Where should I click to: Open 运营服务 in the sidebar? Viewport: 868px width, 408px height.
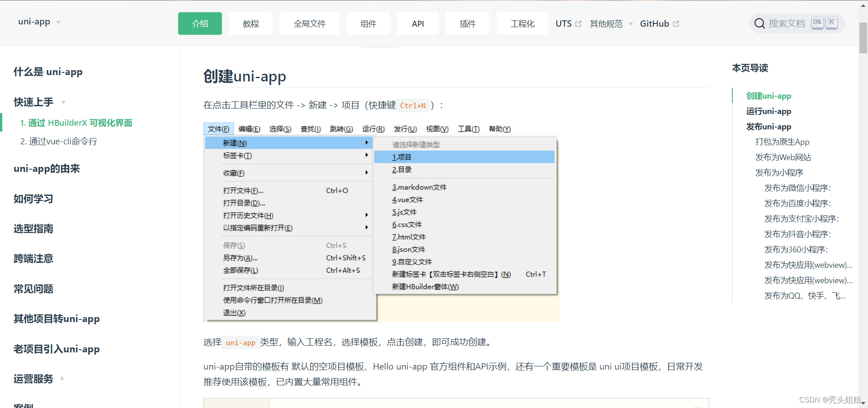tap(33, 379)
